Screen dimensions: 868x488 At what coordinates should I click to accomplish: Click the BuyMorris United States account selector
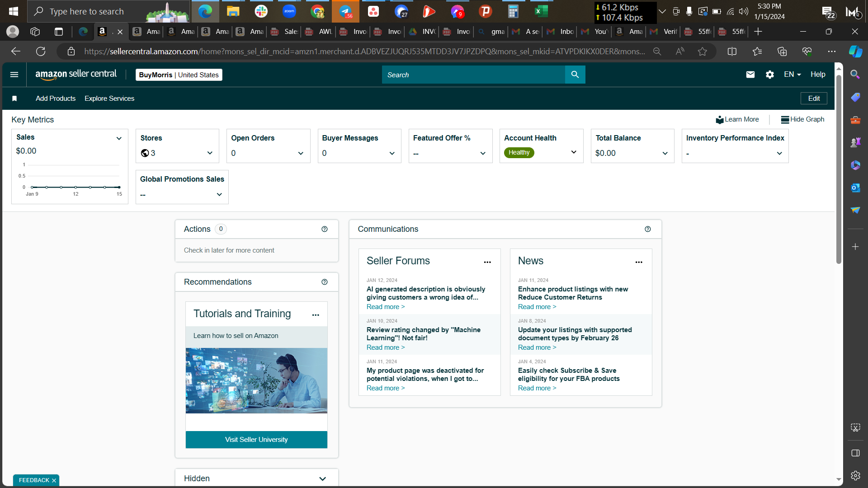(179, 75)
